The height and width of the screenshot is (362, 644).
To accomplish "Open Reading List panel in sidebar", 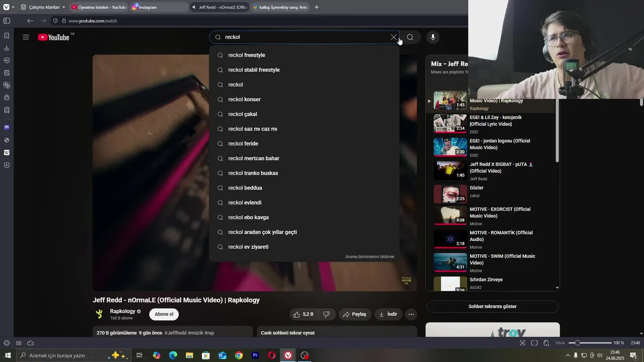I will coord(7,110).
